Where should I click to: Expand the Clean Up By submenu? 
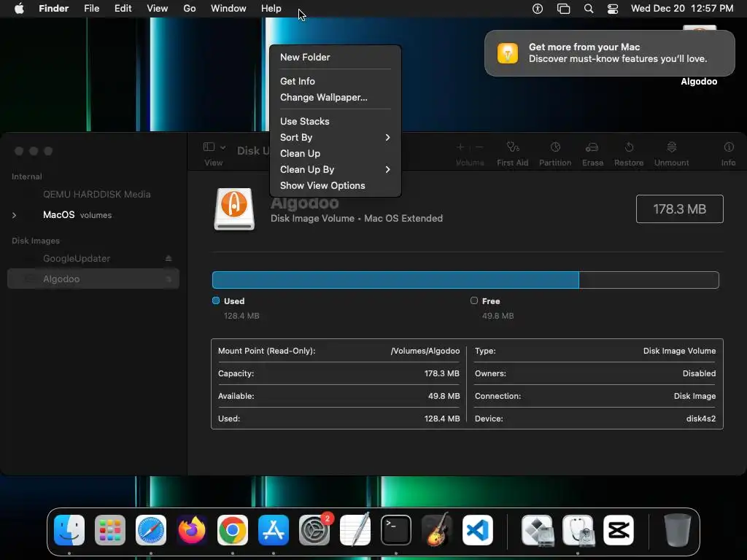[336, 169]
